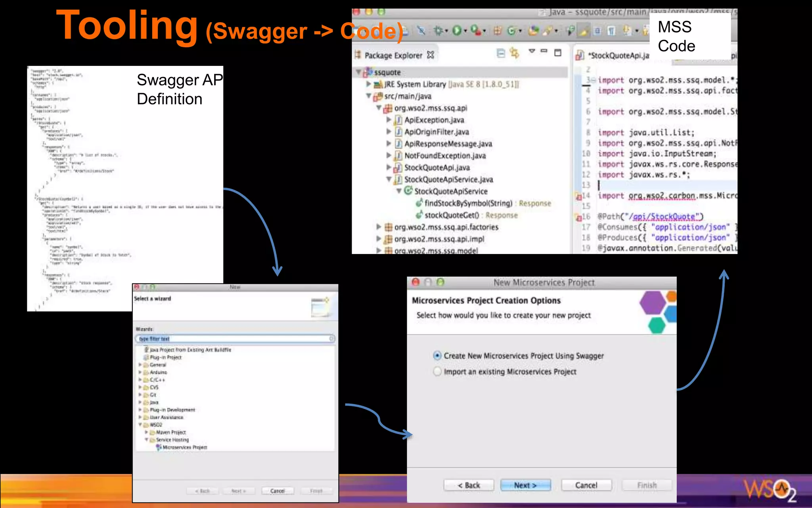Click the type filter text field
The width and height of the screenshot is (812, 508).
coord(234,339)
